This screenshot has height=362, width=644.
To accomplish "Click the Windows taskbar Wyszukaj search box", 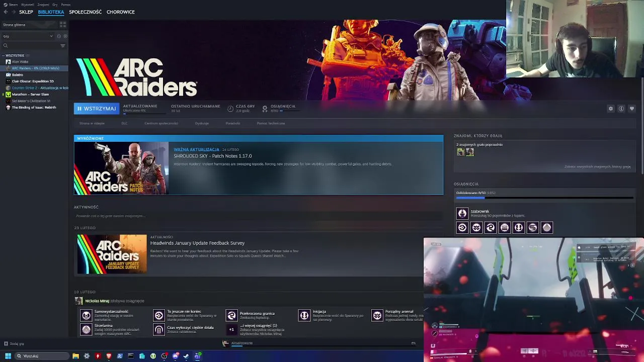I will (41, 356).
